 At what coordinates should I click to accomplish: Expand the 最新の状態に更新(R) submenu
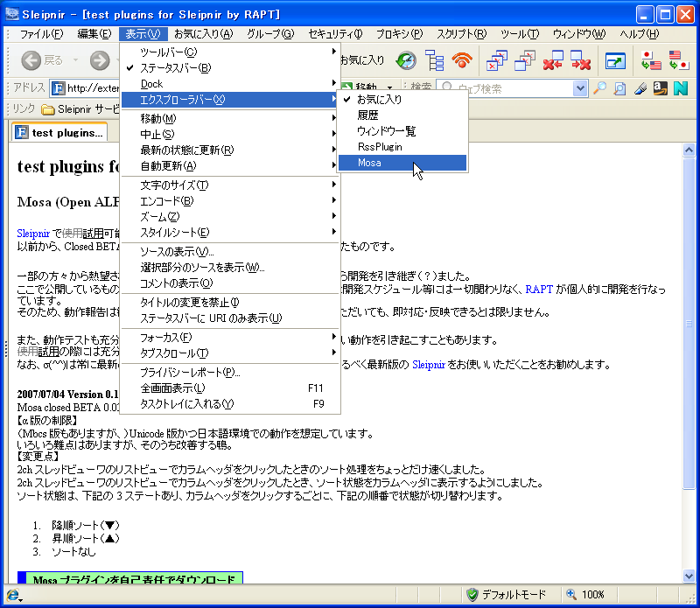pyautogui.click(x=230, y=150)
